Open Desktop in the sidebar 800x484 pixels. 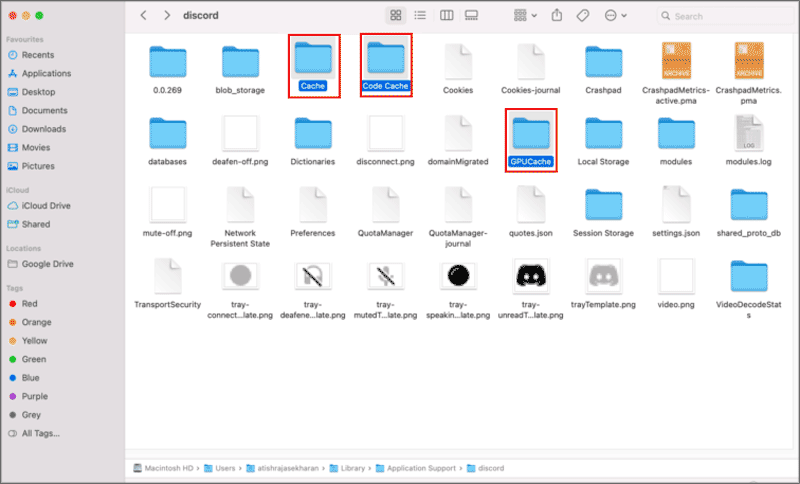32,92
